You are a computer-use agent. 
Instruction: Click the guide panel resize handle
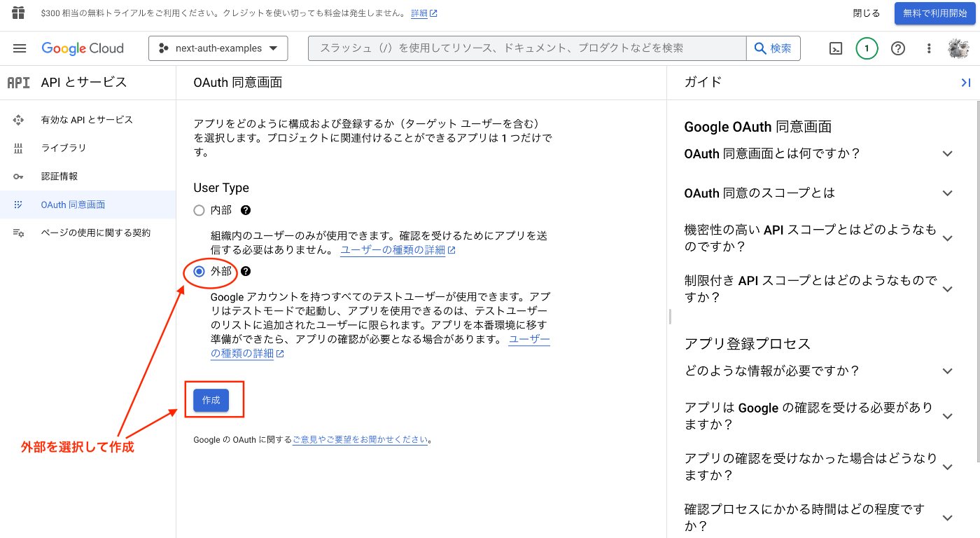[669, 317]
